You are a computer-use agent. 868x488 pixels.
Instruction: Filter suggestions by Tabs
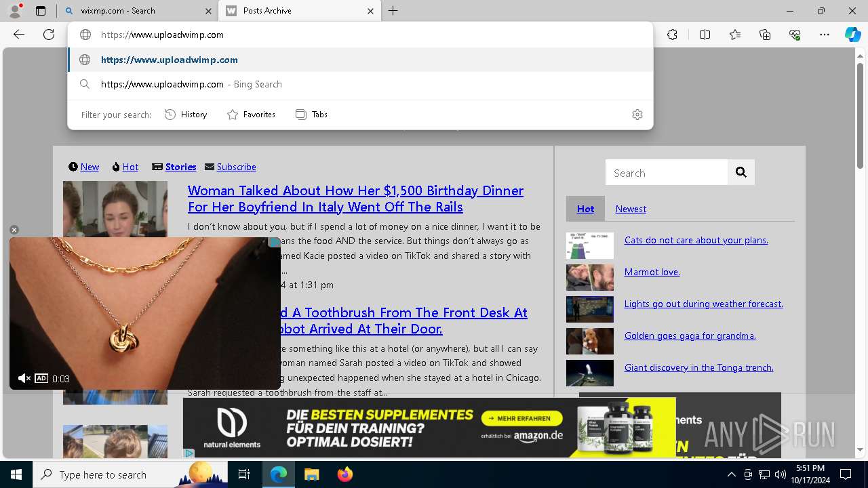312,115
